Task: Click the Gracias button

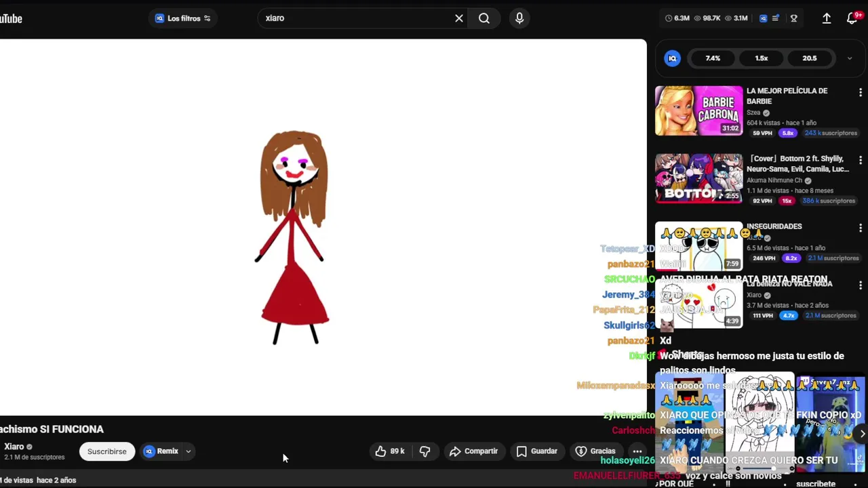Action: (x=595, y=451)
